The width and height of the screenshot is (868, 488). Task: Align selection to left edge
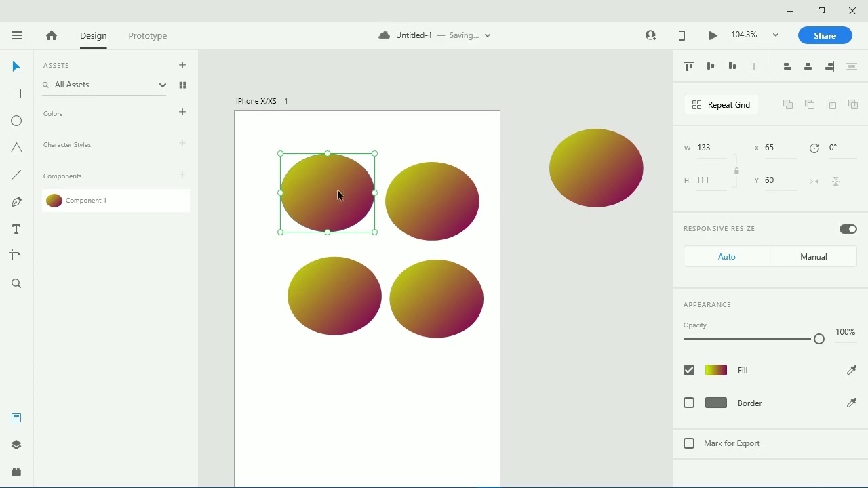coord(787,66)
